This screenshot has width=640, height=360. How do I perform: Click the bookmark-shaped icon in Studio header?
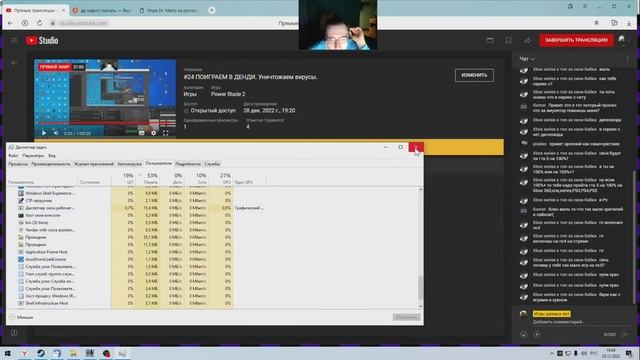[x=509, y=40]
